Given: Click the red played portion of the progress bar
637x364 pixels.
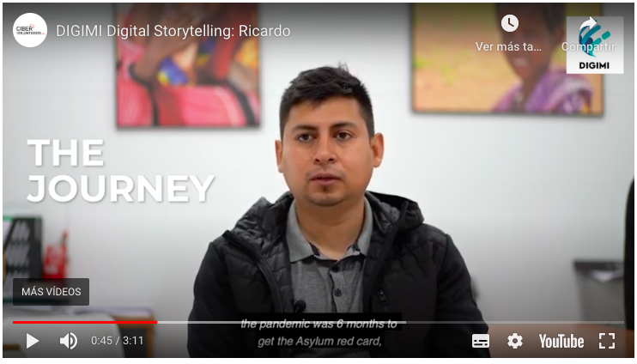Looking at the screenshot, I should click(x=85, y=322).
